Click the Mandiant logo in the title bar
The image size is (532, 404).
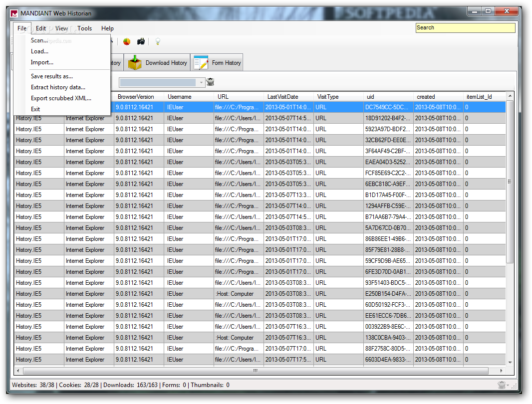pyautogui.click(x=14, y=13)
